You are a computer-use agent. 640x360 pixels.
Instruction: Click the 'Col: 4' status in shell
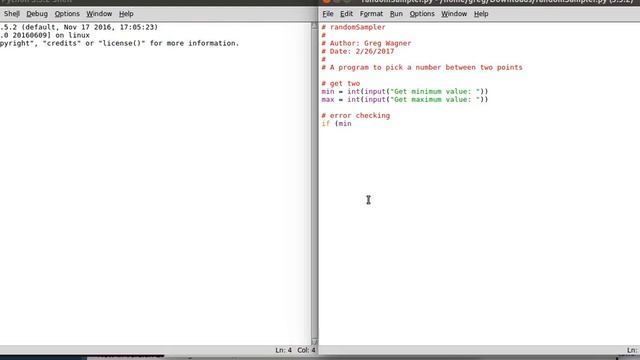tap(306, 350)
